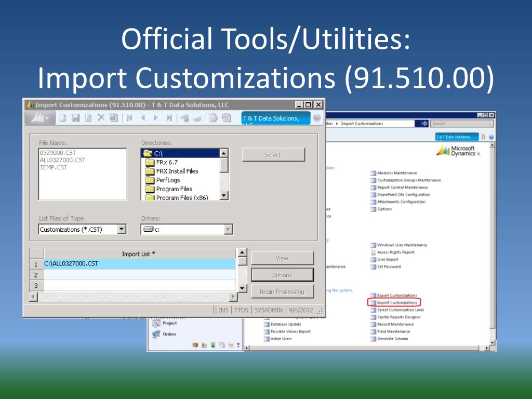Select TEMP.CST in the File Name list
The image size is (532, 399).
[x=54, y=167]
